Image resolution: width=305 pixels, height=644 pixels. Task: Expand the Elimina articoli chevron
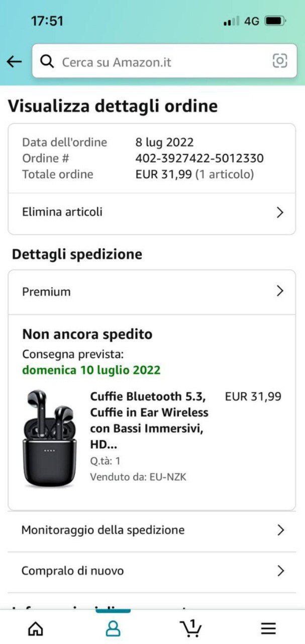click(280, 212)
